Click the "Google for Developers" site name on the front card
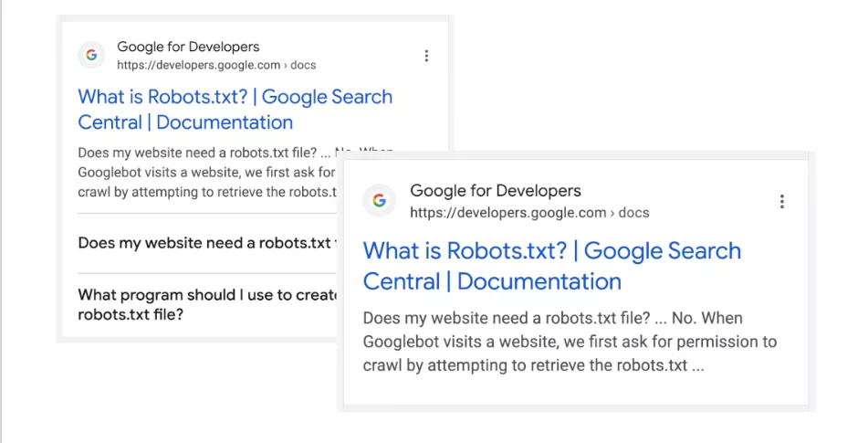Viewport: 868px width, 443px height. click(x=496, y=191)
